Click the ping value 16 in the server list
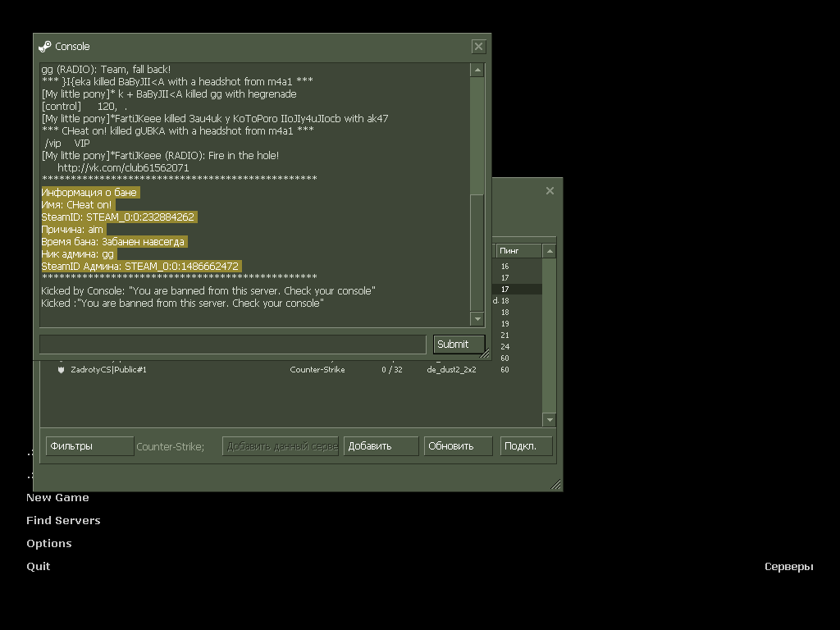The width and height of the screenshot is (840, 630). tap(504, 267)
